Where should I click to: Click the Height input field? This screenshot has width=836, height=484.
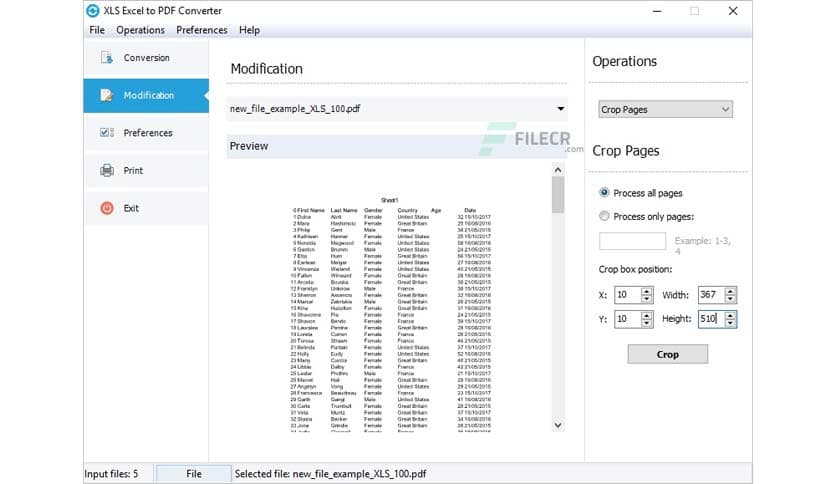tap(711, 319)
